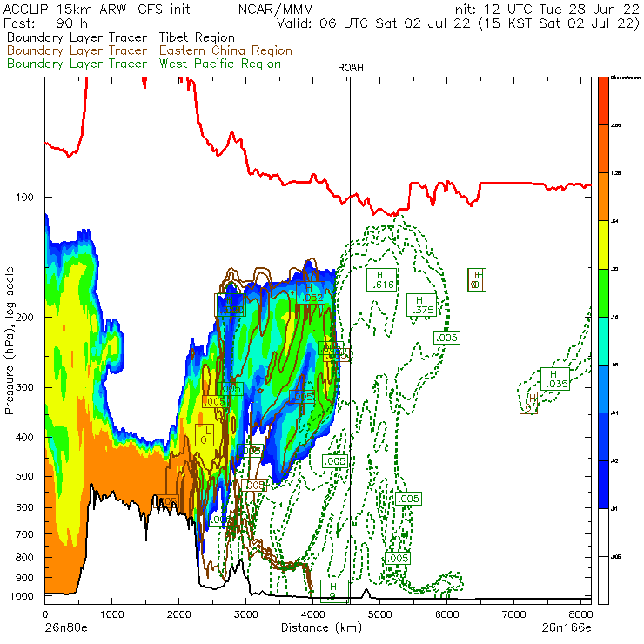Click the orange-red colorbar segment between 1.28 and 2.56

pos(603,149)
